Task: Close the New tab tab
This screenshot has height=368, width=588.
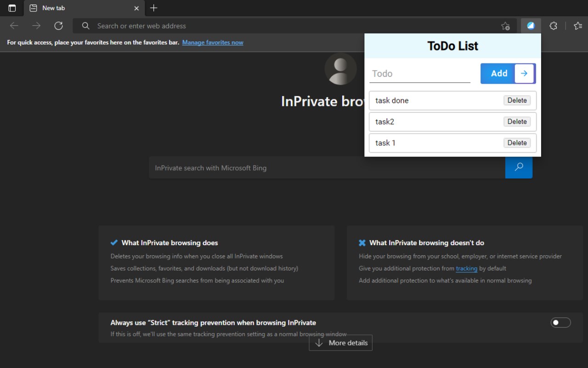Action: coord(136,8)
